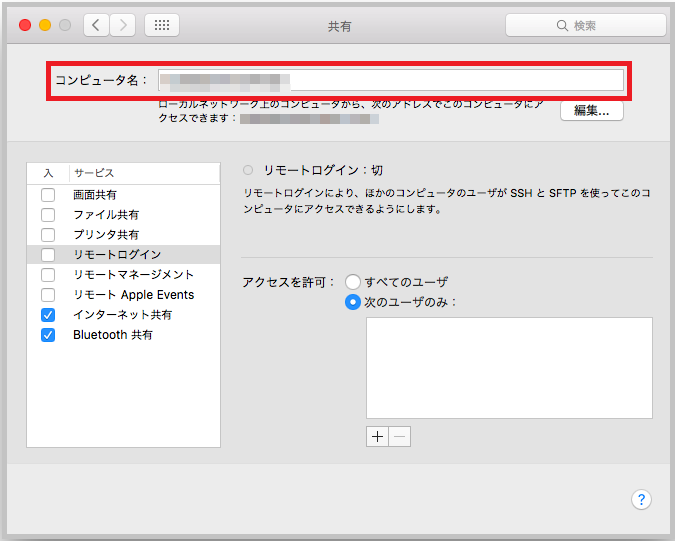
Task: Uncheck the Bluetooth 共有 checkbox
Action: [x=48, y=335]
